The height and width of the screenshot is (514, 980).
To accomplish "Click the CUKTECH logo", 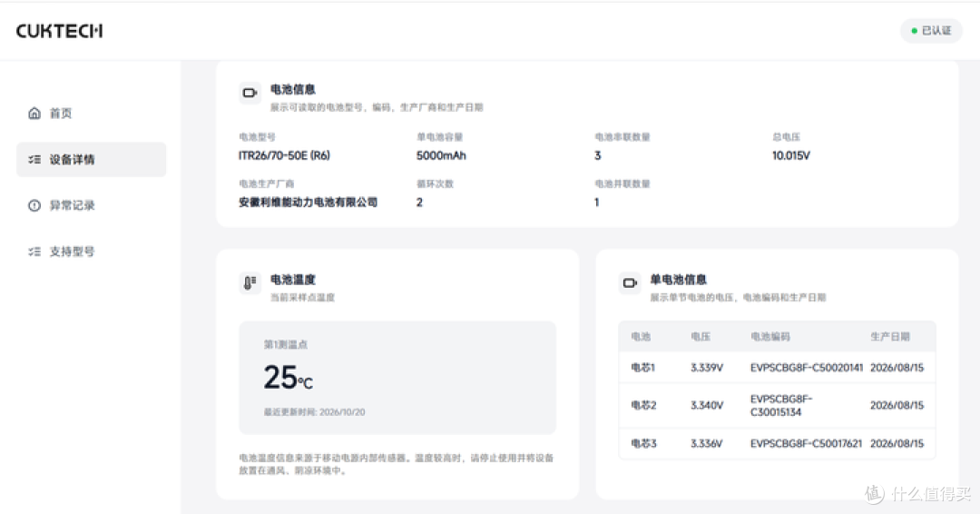I will (59, 31).
